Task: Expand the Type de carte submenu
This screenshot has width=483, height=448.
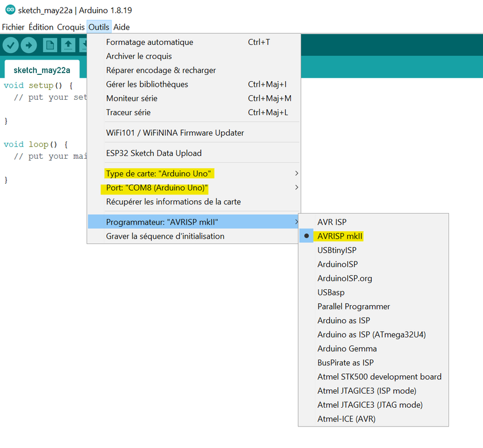Action: coord(296,172)
